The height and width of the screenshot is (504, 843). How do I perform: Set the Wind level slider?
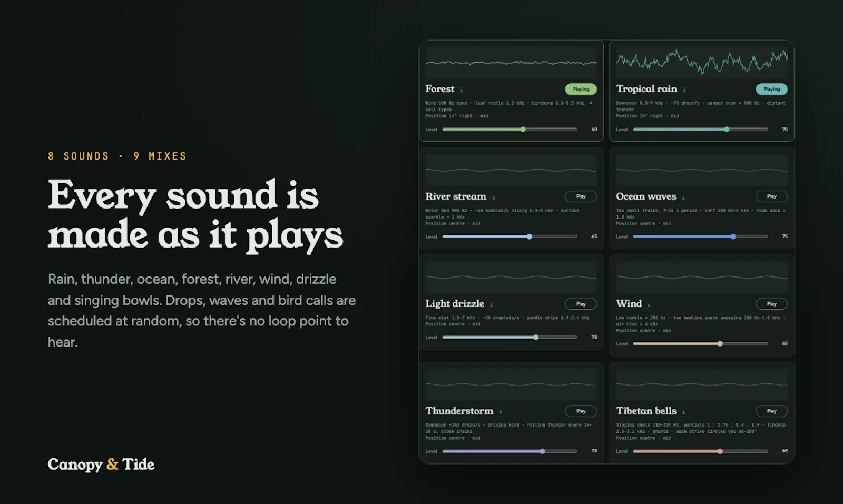(x=700, y=343)
